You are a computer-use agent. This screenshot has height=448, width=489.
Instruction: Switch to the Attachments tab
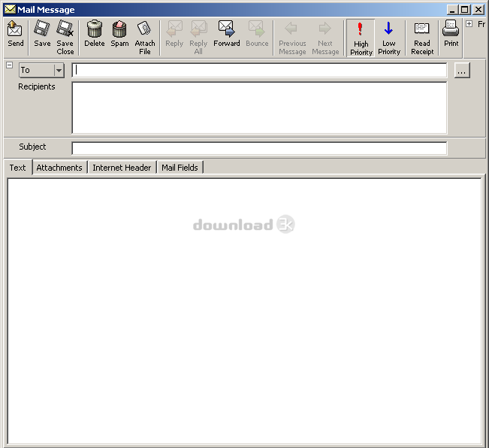pos(59,168)
